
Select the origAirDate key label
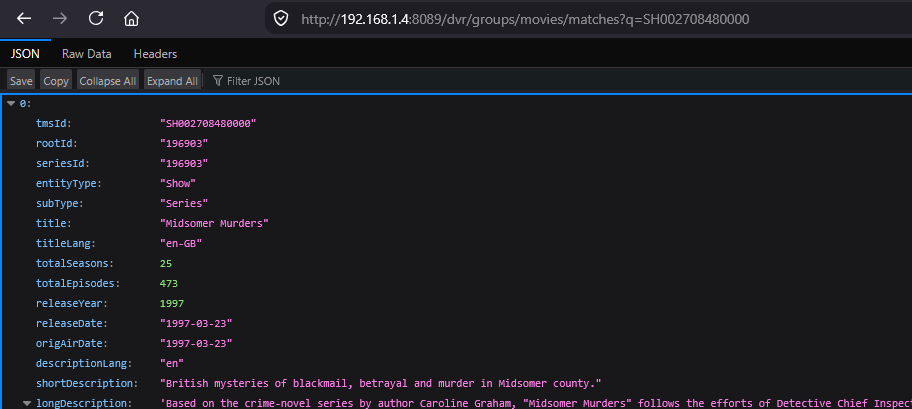(72, 343)
